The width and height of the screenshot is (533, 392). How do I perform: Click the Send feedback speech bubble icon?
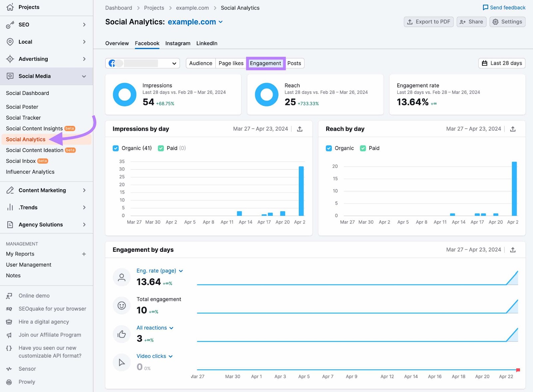485,7
